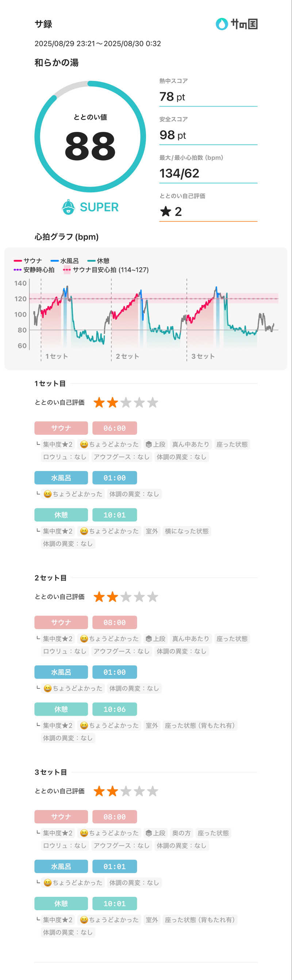Click the 10:06 rest time badge
292x980 pixels.
[x=115, y=709]
